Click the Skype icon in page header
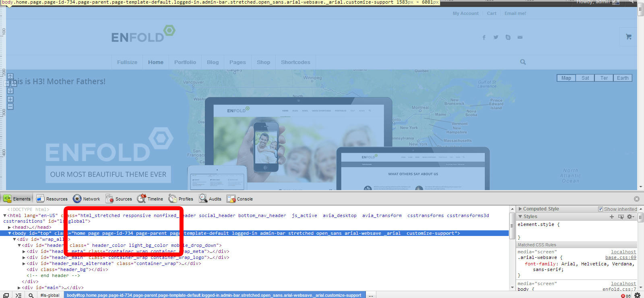 click(508, 37)
